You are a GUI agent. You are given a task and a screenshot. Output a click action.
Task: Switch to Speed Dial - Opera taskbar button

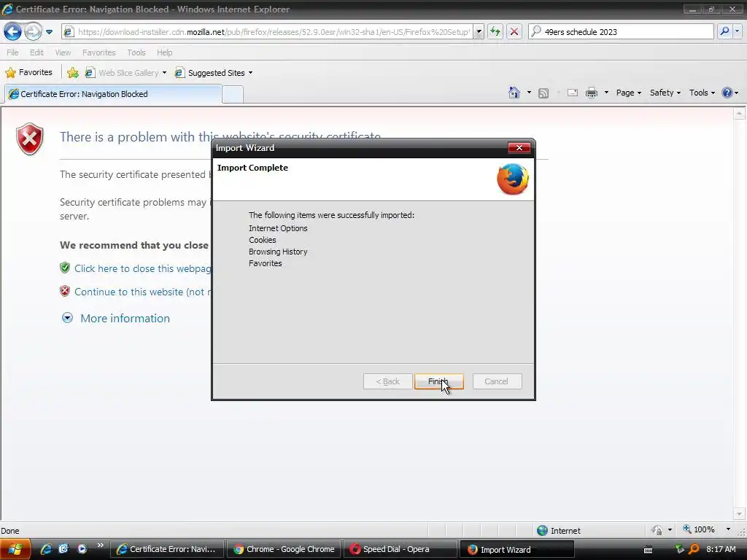coord(400,549)
